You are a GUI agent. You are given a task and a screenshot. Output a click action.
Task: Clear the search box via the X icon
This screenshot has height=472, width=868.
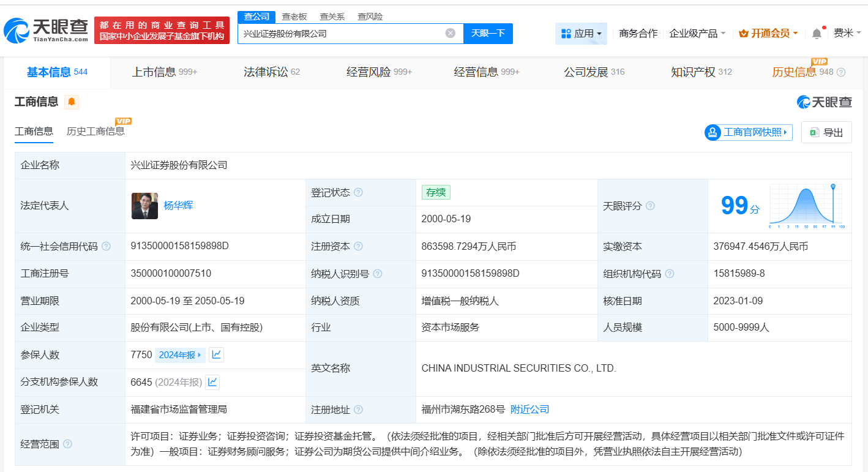click(x=451, y=33)
